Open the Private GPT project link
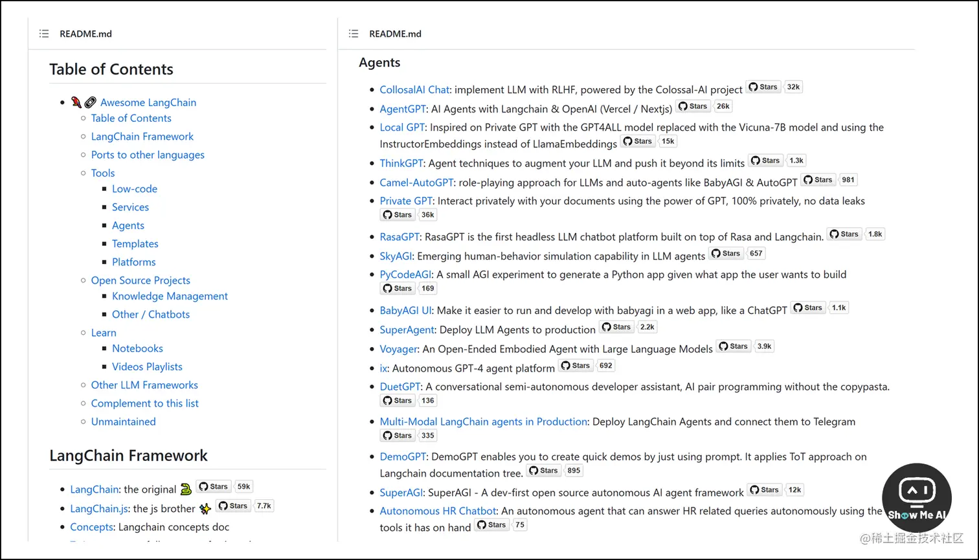 (x=406, y=201)
